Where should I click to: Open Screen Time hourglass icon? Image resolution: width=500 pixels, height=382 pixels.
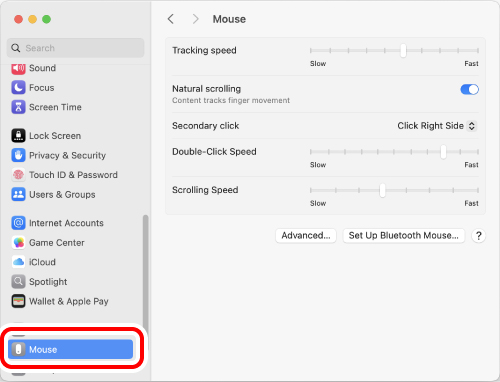18,107
